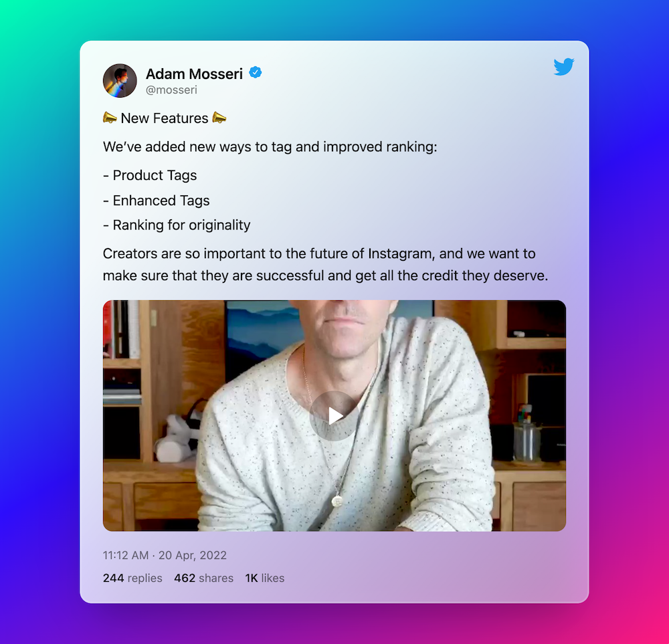View the 1K likes count
The width and height of the screenshot is (669, 644).
point(264,578)
